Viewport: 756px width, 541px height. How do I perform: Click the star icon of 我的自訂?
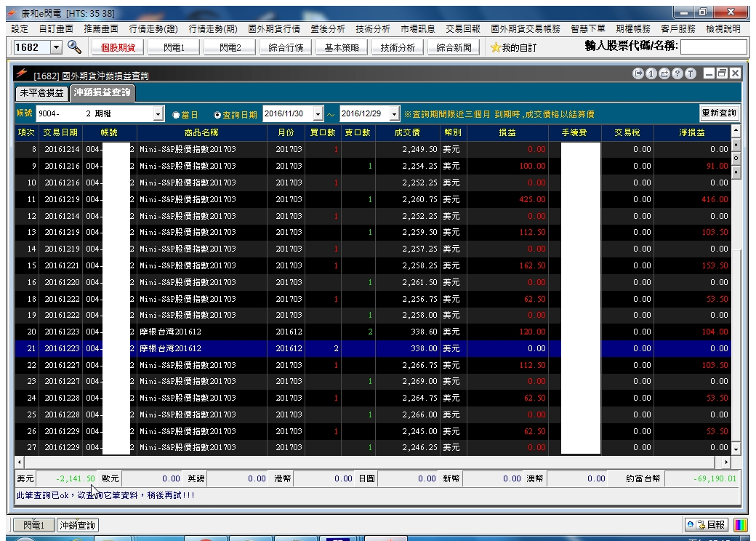[x=495, y=47]
